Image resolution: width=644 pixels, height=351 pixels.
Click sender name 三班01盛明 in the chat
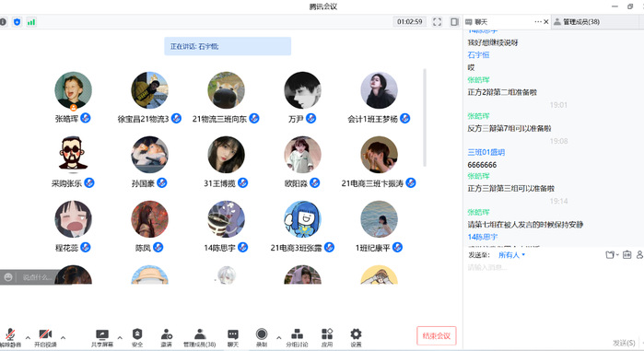[x=486, y=152]
